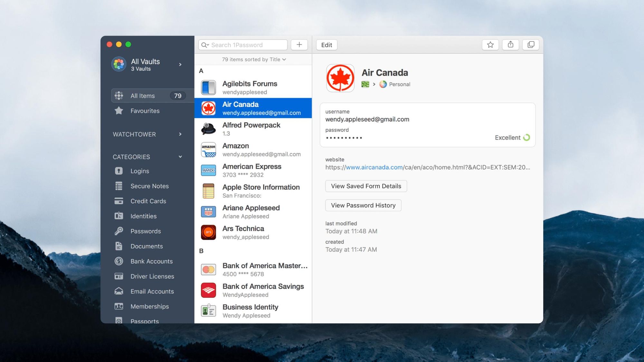
Task: Click the Bank of America Savings icon
Action: pos(208,290)
